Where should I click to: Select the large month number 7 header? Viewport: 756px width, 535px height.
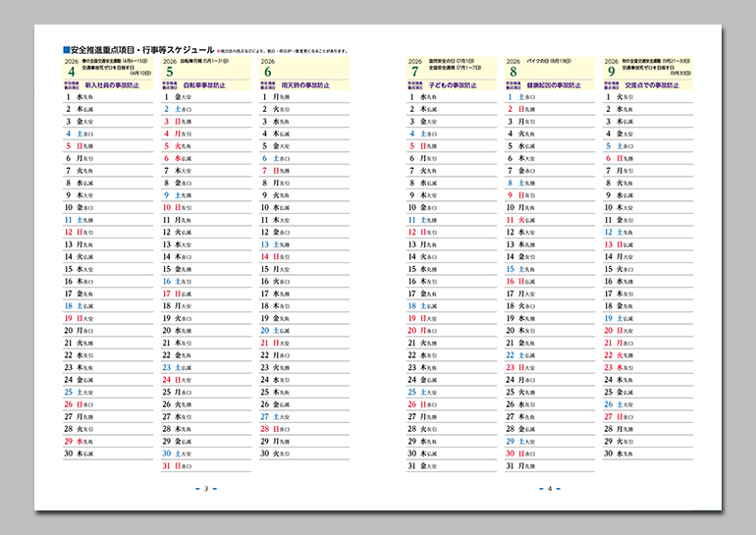pyautogui.click(x=415, y=72)
